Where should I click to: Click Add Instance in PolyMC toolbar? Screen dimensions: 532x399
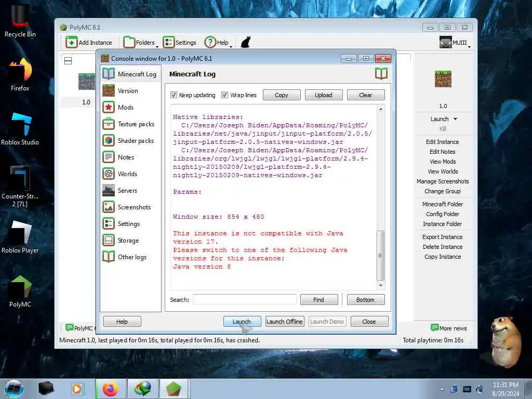pyautogui.click(x=89, y=43)
